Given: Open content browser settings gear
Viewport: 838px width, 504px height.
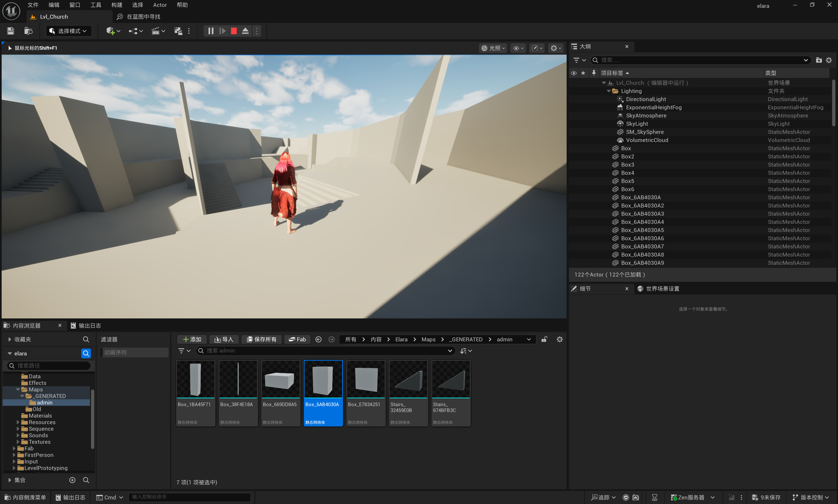Looking at the screenshot, I should 560,339.
